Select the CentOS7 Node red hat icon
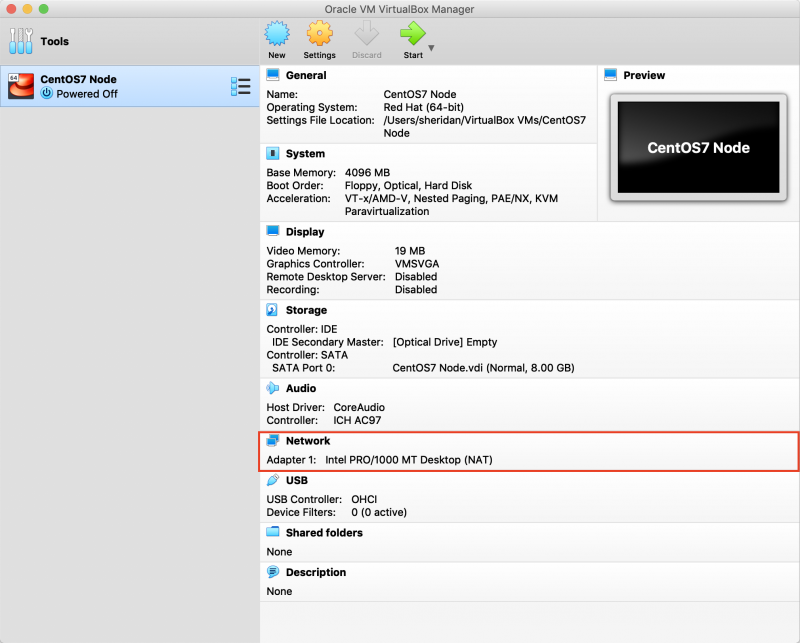Viewport: 800px width, 643px height. pos(21,86)
